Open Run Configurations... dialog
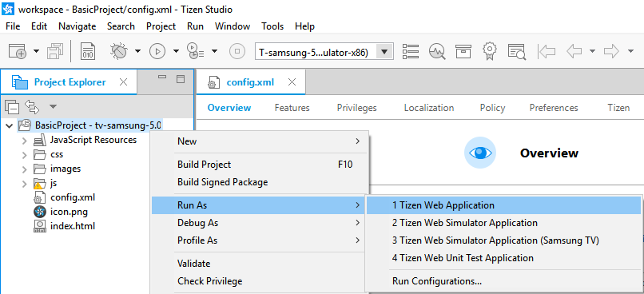The image size is (644, 294). tap(504, 281)
